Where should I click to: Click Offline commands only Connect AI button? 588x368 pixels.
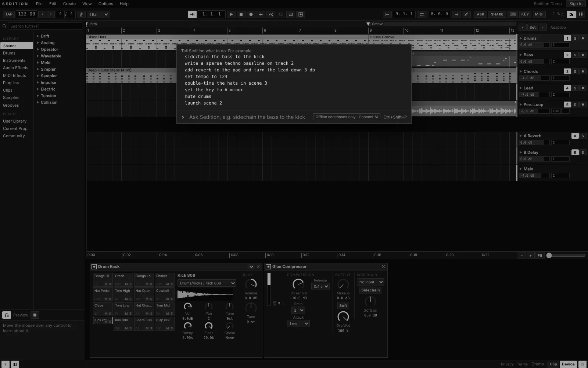point(347,117)
